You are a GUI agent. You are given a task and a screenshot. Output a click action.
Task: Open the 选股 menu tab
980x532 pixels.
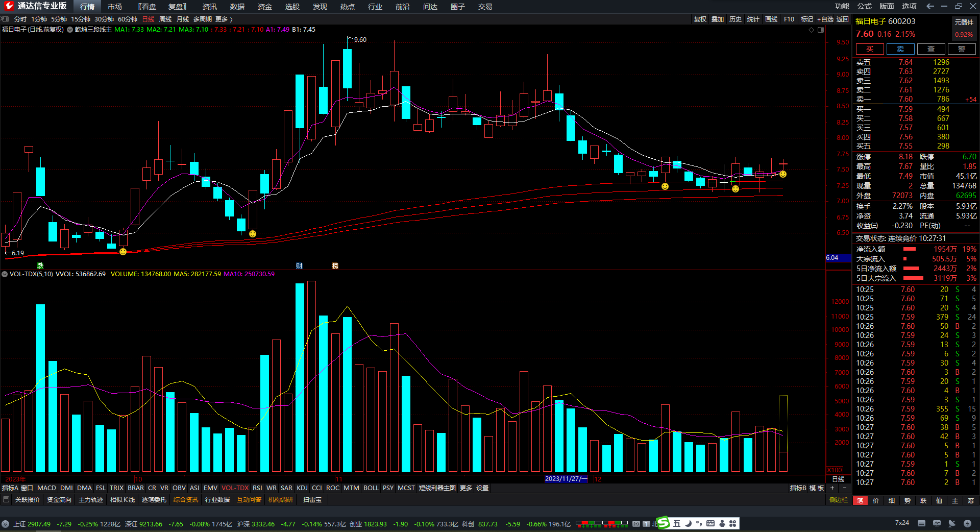click(x=292, y=7)
